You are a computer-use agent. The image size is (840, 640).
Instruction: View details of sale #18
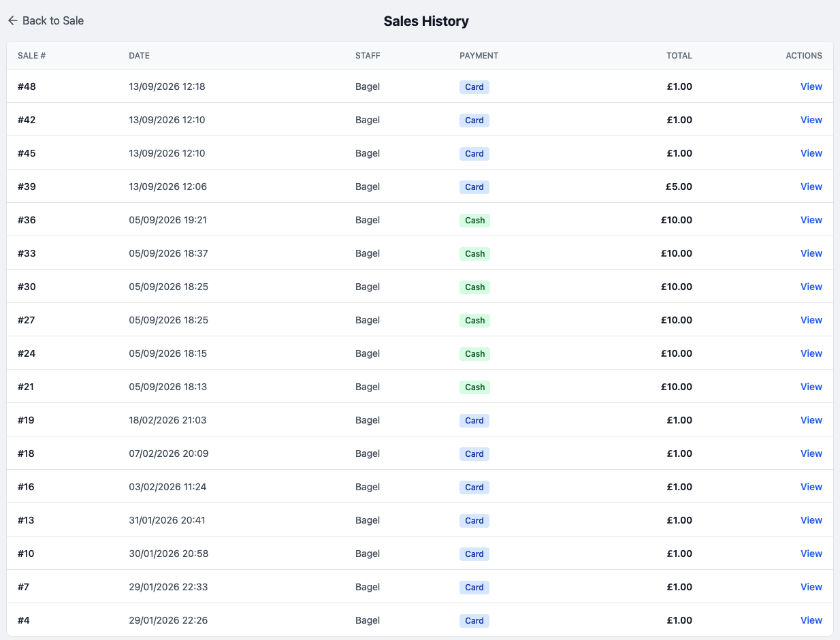pos(811,453)
